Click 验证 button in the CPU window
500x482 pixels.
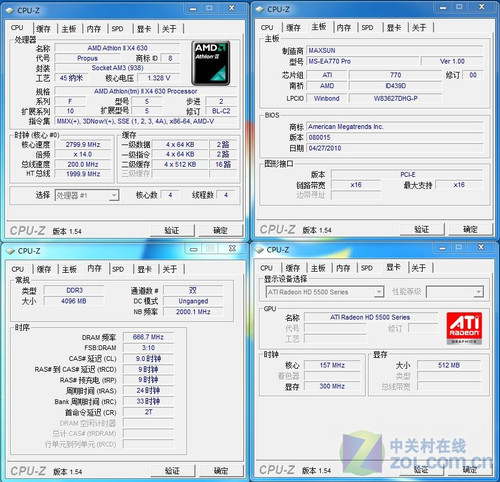click(172, 230)
